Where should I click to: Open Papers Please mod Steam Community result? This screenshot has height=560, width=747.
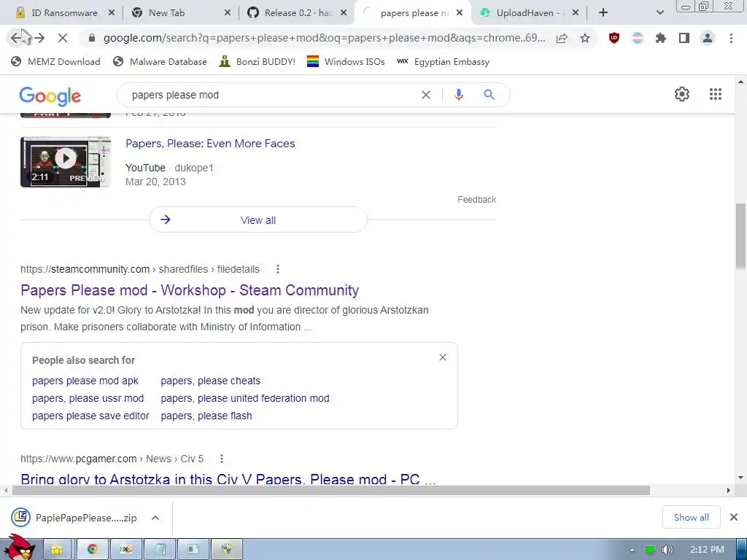(190, 290)
